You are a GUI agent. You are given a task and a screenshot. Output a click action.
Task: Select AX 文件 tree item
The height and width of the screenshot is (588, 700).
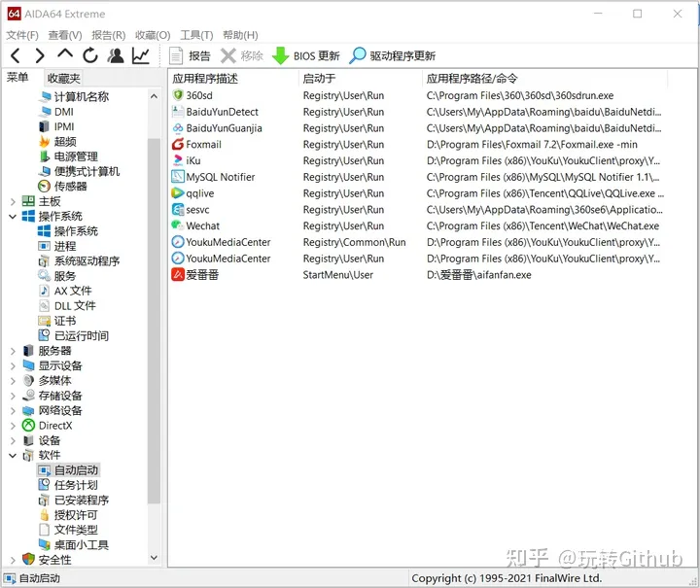point(65,291)
